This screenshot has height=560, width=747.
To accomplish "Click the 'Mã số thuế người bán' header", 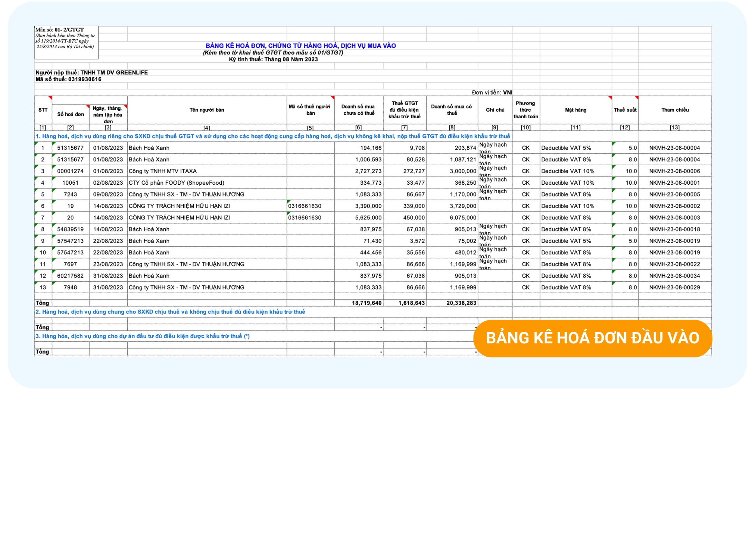I will click(x=310, y=110).
